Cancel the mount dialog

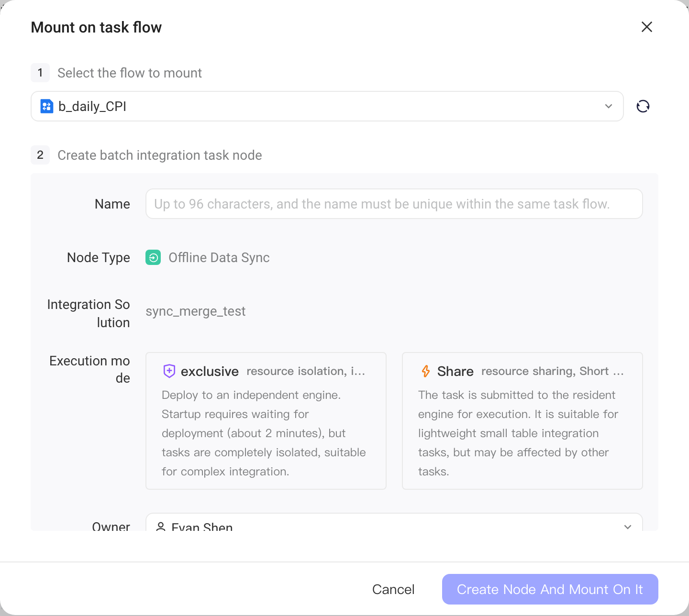click(x=393, y=589)
